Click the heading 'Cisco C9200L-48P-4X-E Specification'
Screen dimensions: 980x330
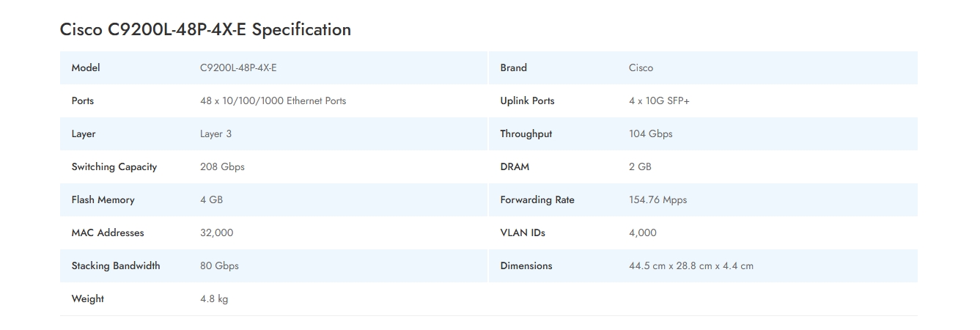(205, 29)
